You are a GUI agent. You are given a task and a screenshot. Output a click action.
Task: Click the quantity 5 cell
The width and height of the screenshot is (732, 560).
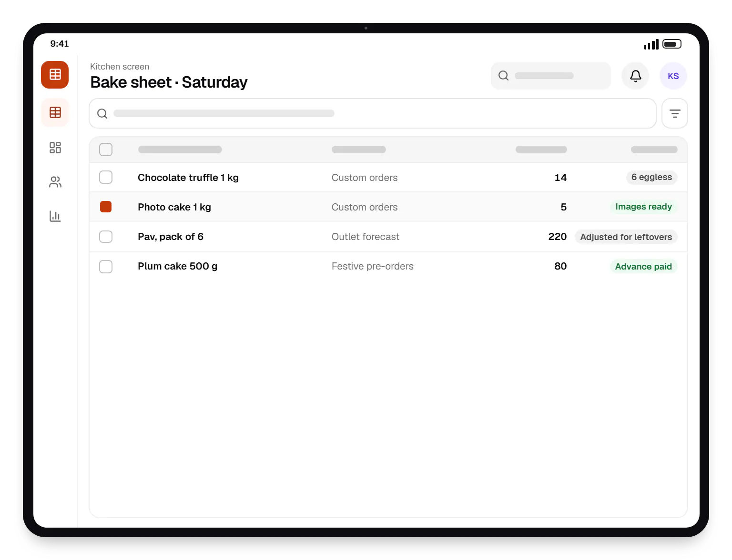coord(564,207)
